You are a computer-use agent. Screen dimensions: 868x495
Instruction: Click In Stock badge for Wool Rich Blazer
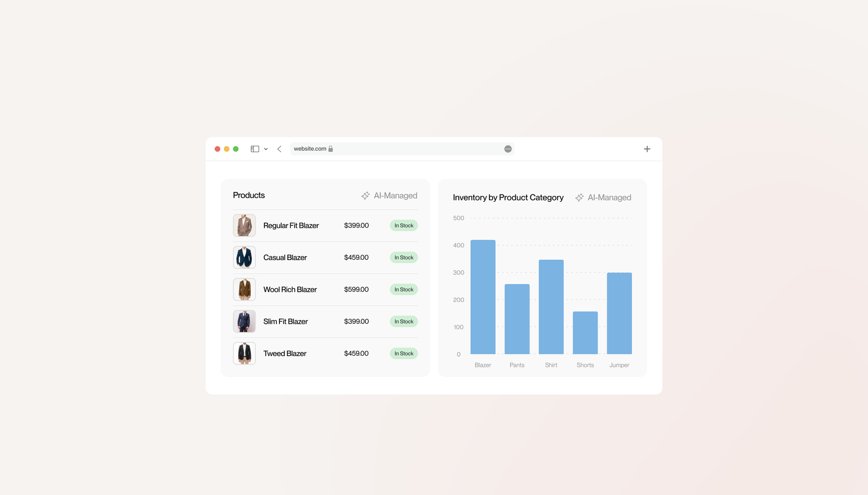(404, 290)
